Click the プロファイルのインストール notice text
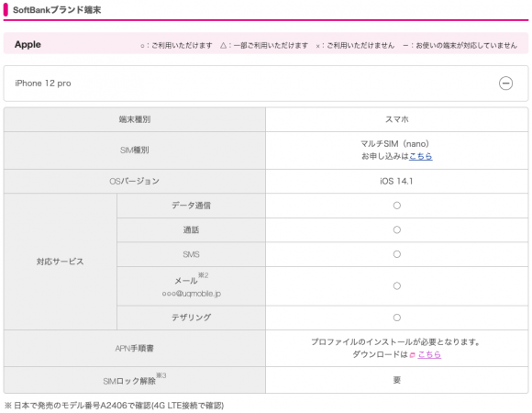This screenshot has height=413, width=532. click(395, 341)
